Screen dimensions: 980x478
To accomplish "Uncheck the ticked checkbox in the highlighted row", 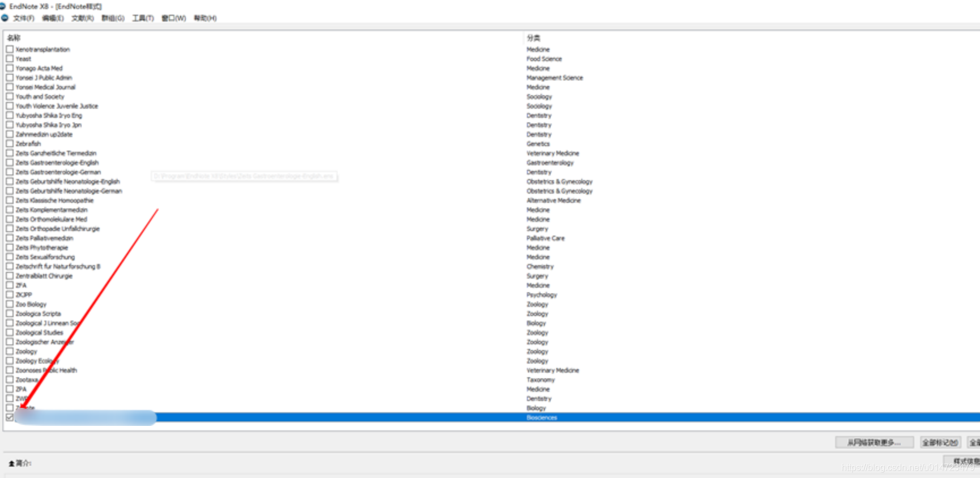I will click(10, 417).
